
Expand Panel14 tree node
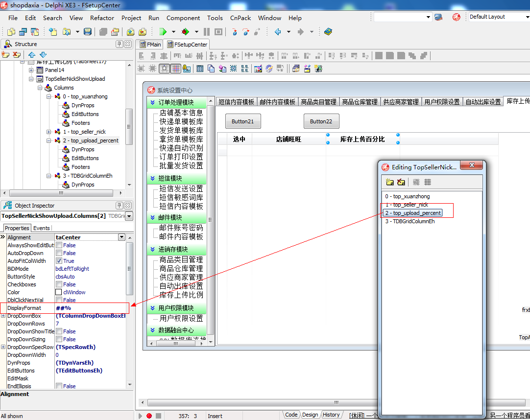point(31,70)
